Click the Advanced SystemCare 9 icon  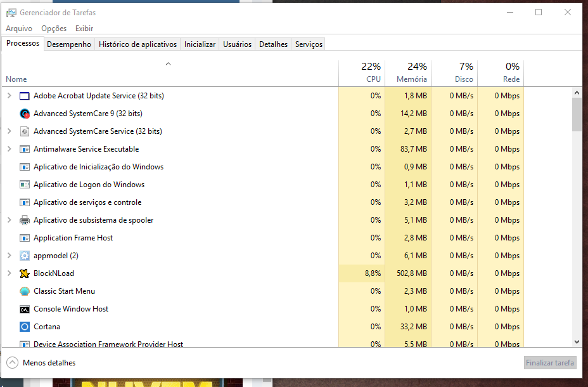point(24,114)
